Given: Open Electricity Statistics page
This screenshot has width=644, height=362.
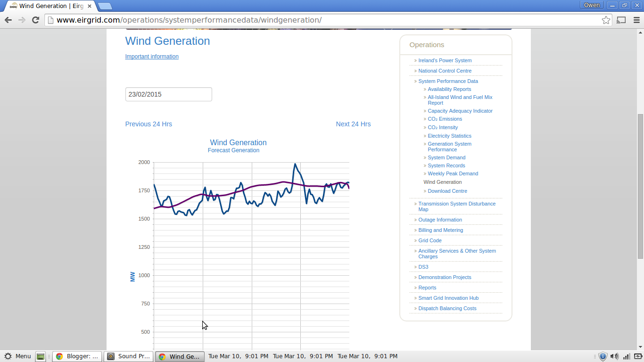Looking at the screenshot, I should click(x=450, y=136).
